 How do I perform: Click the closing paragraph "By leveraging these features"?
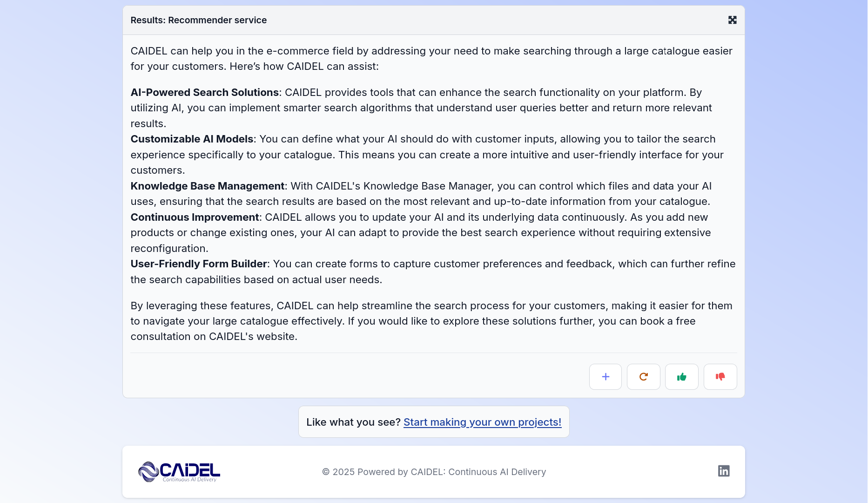431,321
